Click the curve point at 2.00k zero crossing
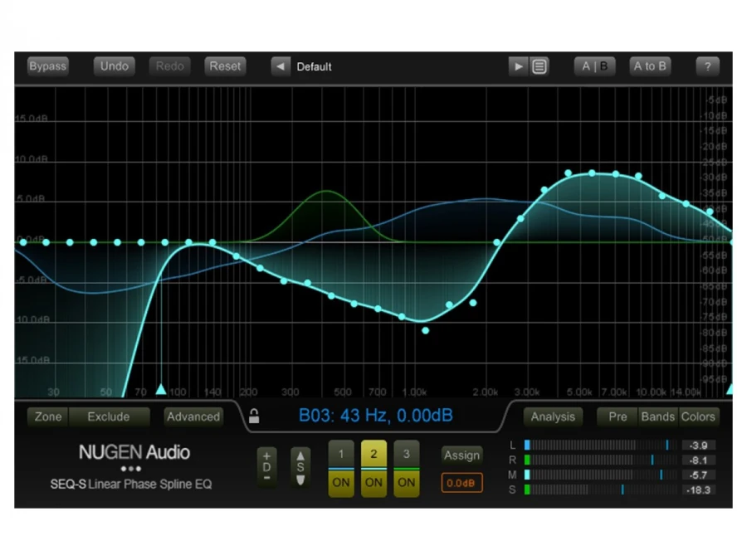Screen dimensions: 747x560 497,242
